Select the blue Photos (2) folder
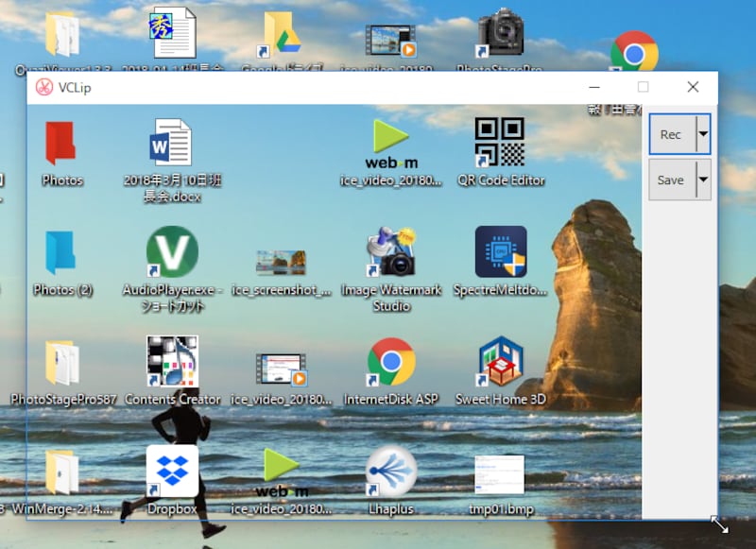This screenshot has height=549, width=756. point(60,252)
